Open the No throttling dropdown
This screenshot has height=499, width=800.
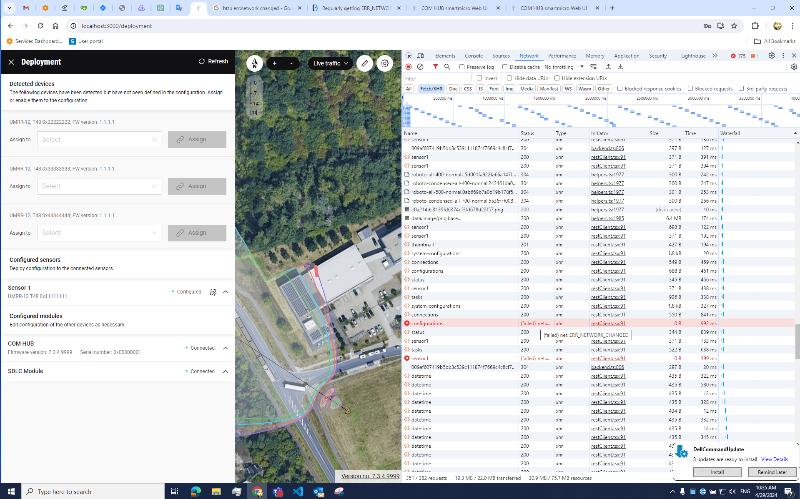(564, 67)
